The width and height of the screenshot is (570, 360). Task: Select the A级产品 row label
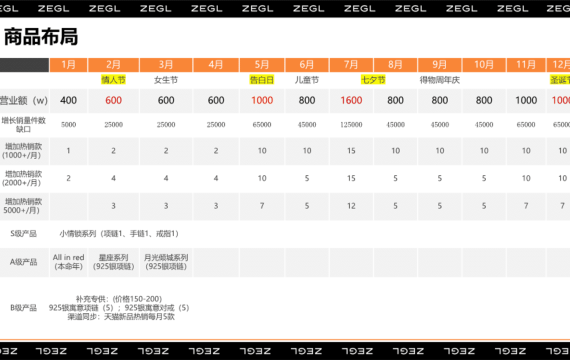pyautogui.click(x=24, y=262)
